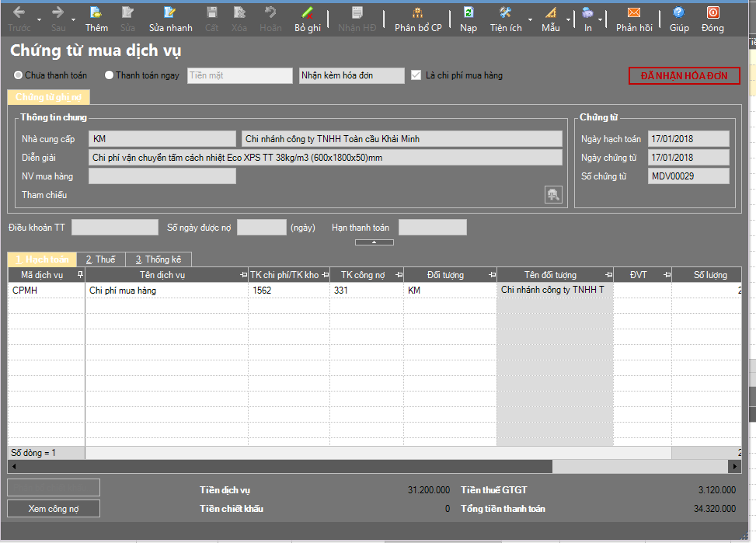Viewport: 756px width, 543px height.
Task: Click the Tham chiếu reference search icon
Action: (553, 195)
